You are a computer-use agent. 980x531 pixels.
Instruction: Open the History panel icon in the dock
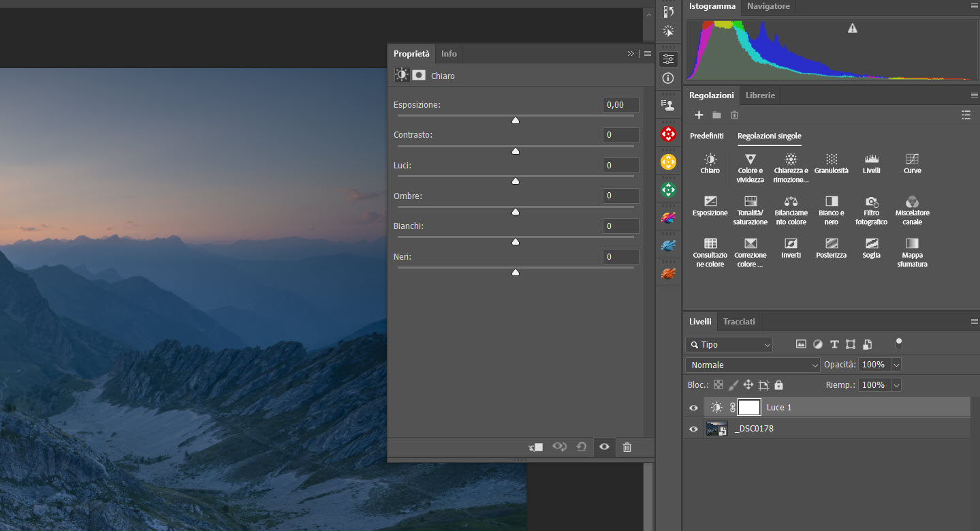coord(669,12)
